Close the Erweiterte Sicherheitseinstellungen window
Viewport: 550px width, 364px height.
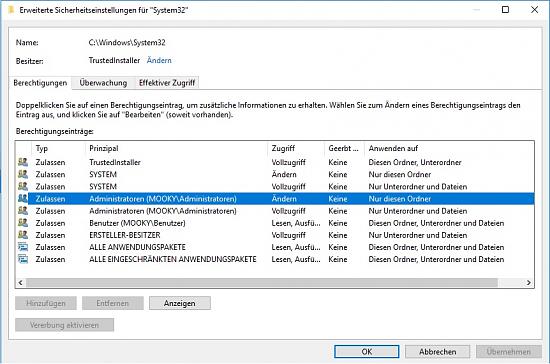pos(534,9)
